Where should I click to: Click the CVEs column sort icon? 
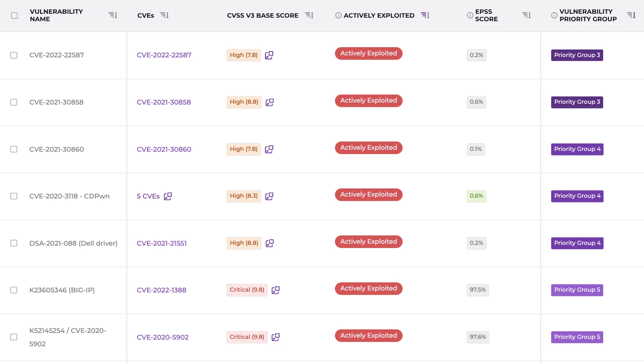(x=164, y=15)
